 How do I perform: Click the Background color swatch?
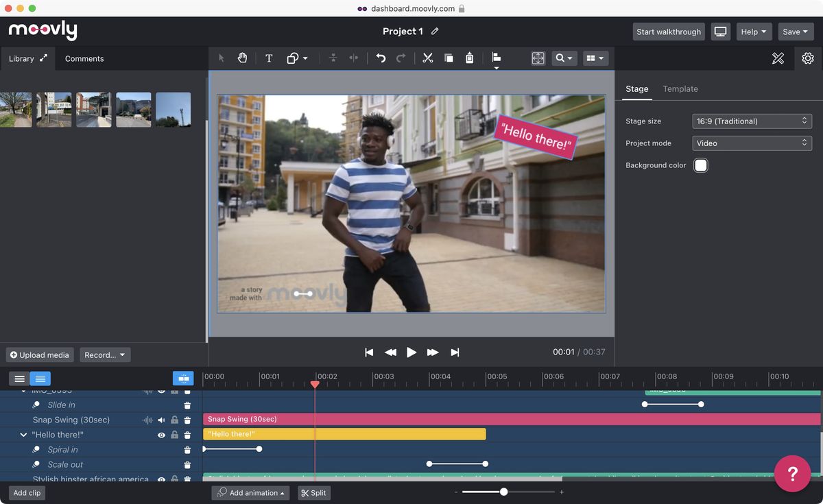(x=700, y=165)
